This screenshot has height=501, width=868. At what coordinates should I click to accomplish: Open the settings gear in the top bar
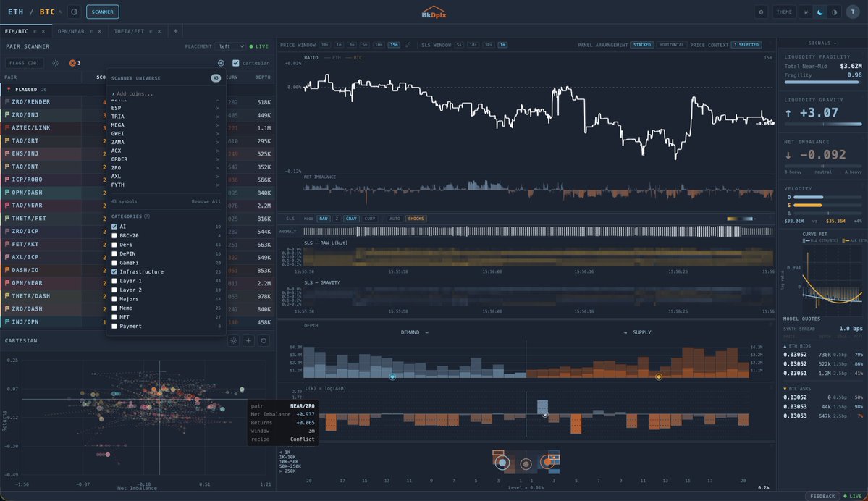(x=761, y=12)
